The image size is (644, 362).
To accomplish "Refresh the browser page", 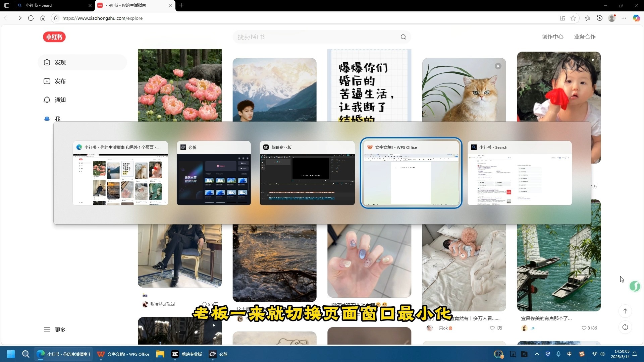I will pos(31,18).
